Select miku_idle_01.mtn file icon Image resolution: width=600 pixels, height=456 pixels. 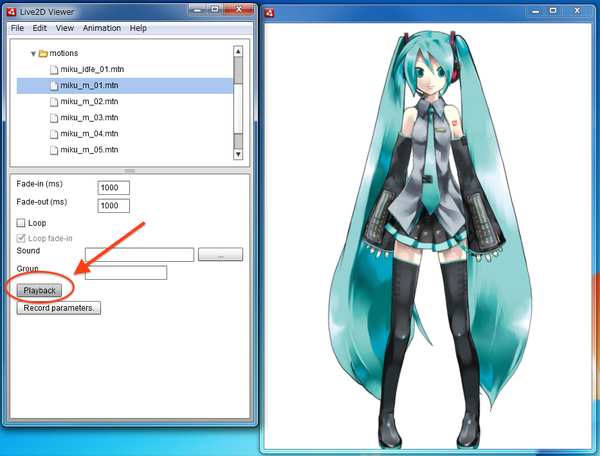point(54,70)
